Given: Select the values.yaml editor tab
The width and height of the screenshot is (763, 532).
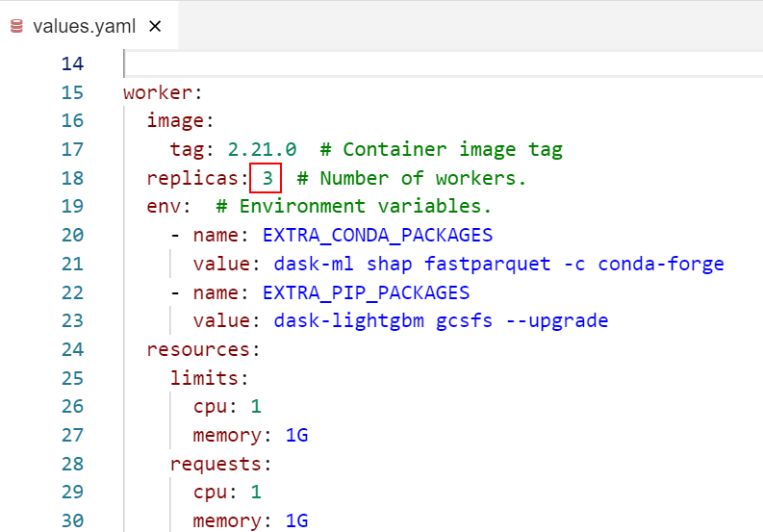Looking at the screenshot, I should coord(89,26).
